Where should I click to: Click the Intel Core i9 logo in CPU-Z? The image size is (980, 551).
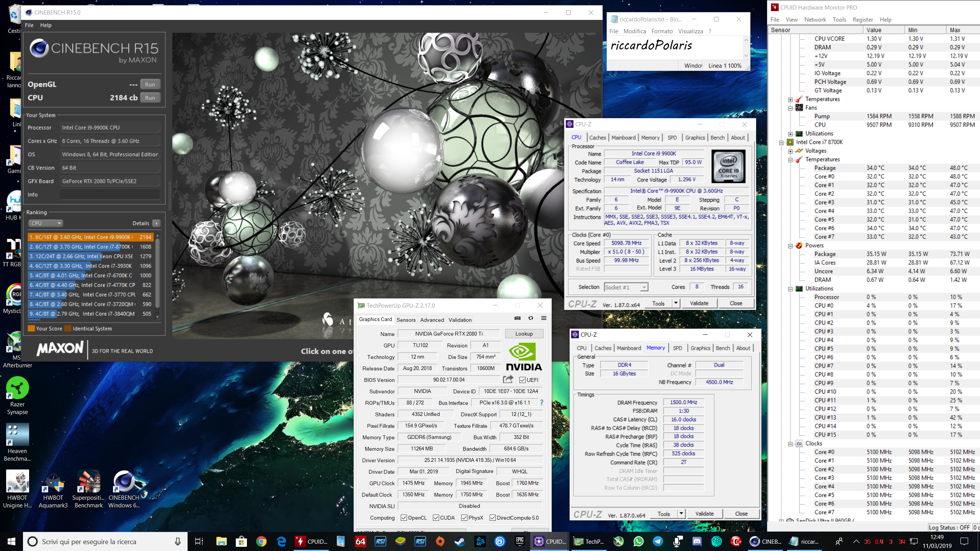coord(728,166)
